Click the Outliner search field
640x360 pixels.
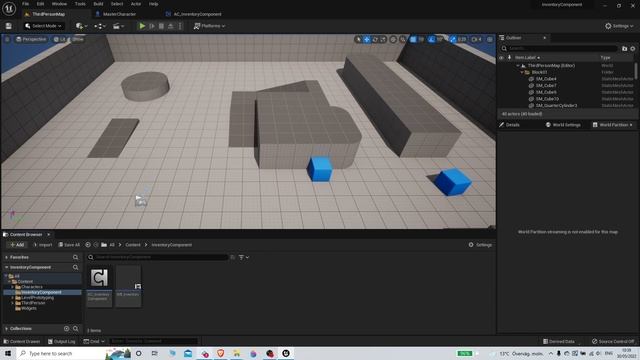click(559, 48)
